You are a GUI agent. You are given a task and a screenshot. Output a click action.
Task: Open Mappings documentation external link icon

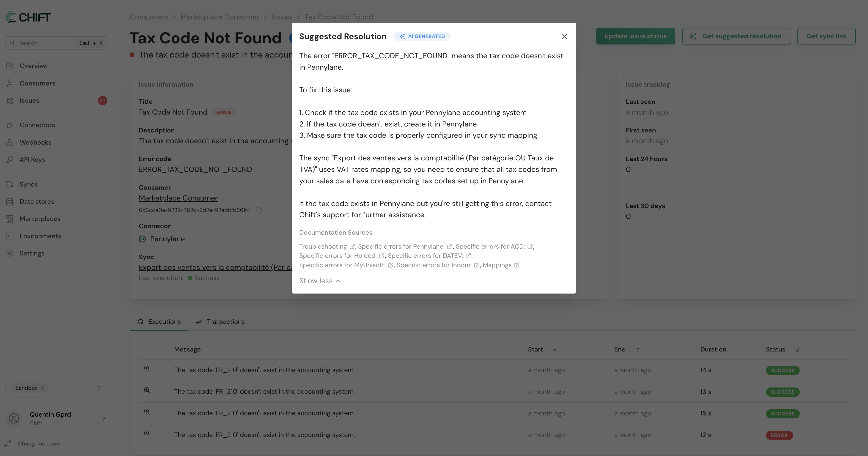516,265
